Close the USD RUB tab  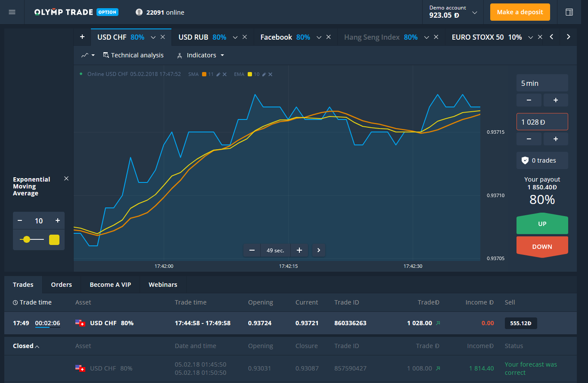point(245,37)
